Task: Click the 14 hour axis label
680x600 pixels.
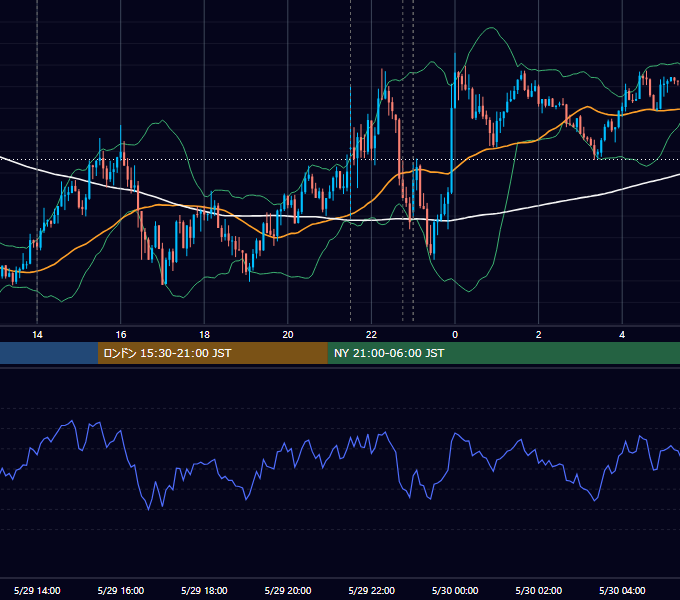Action: (37, 335)
